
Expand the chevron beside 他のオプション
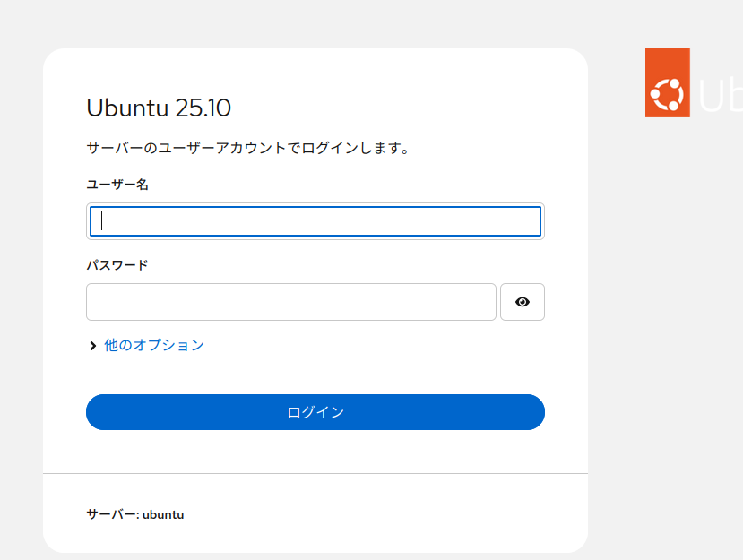(x=92, y=346)
